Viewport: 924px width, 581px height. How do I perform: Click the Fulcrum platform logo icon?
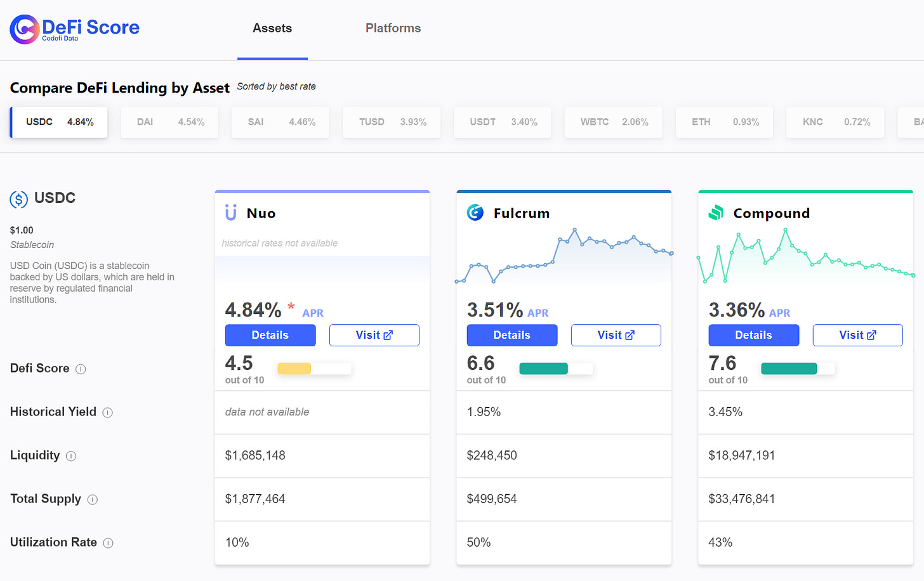475,212
